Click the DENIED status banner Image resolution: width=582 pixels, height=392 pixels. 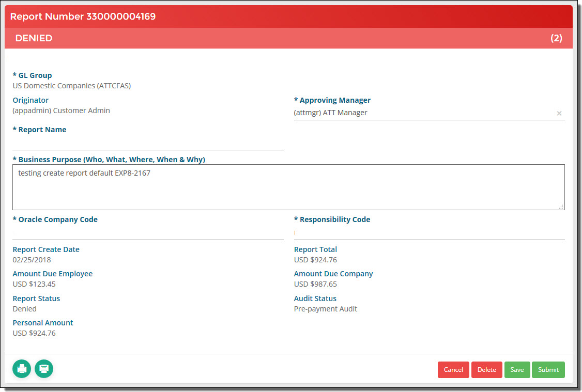click(x=288, y=38)
